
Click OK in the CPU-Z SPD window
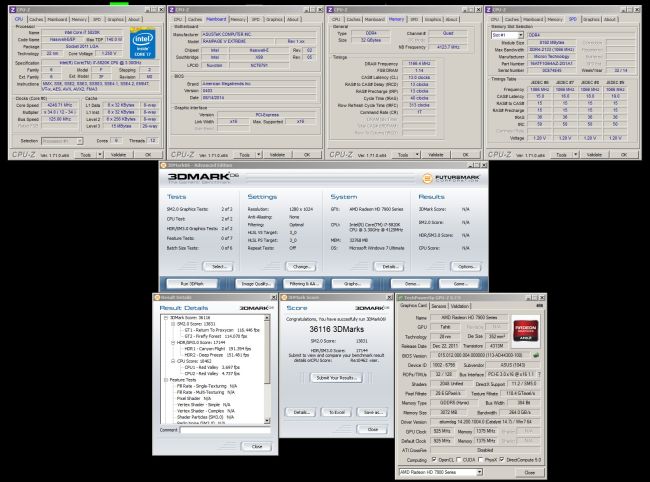tap(624, 155)
